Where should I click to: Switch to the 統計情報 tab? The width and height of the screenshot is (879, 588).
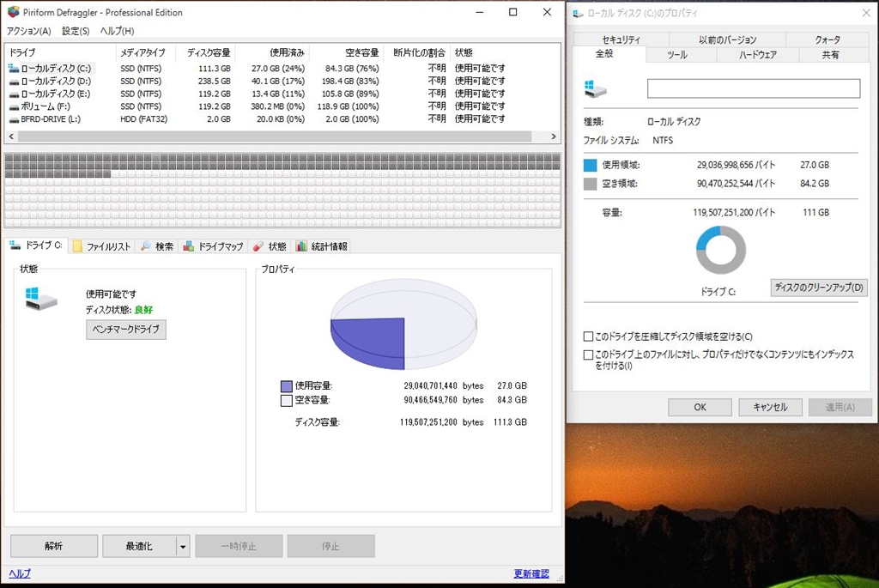click(322, 246)
